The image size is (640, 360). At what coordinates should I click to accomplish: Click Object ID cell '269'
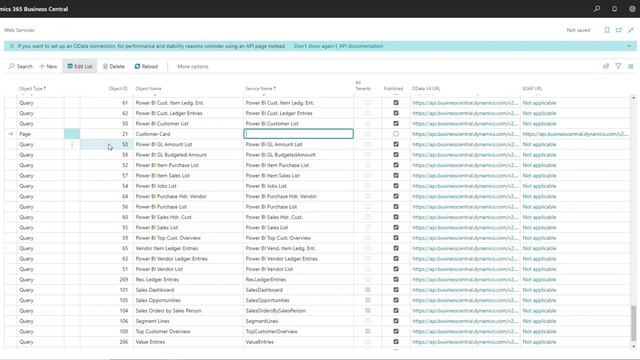coord(124,280)
